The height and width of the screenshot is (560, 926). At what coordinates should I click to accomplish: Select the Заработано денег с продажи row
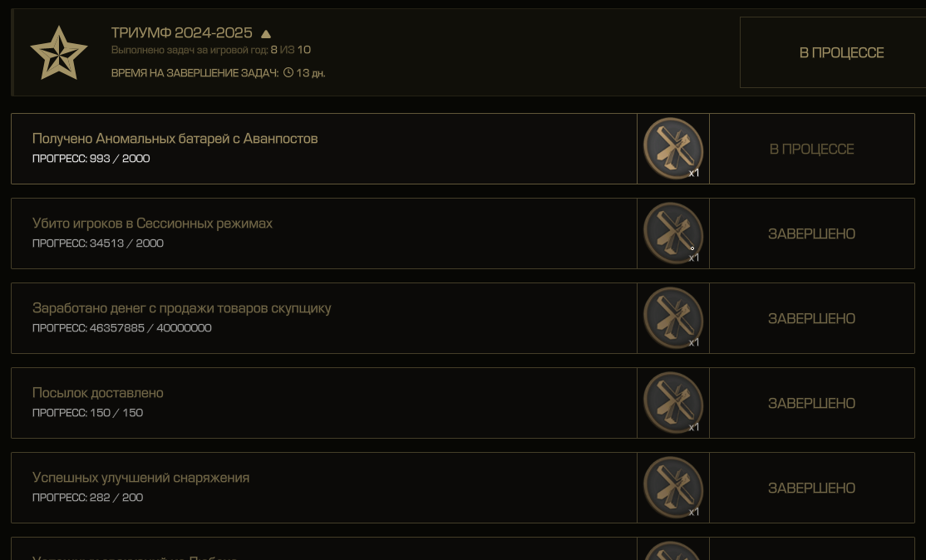[324, 318]
